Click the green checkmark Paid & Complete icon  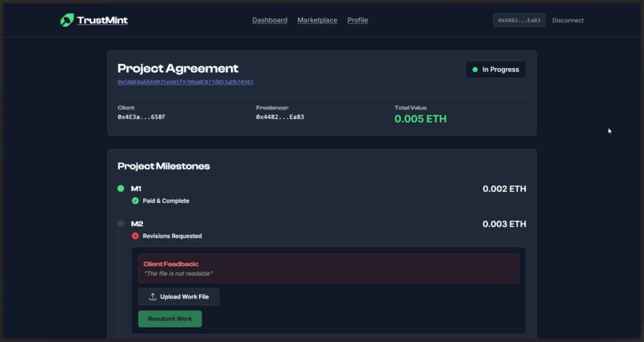click(135, 201)
